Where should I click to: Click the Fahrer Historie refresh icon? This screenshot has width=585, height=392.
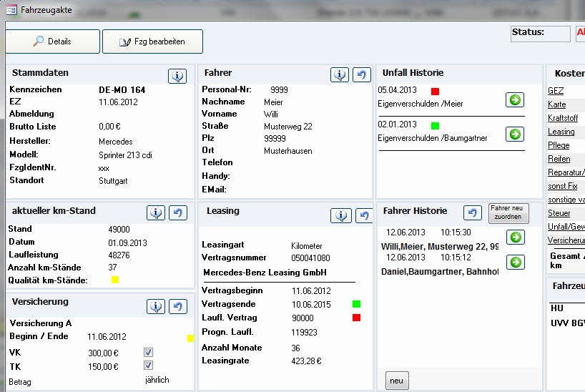(472, 212)
